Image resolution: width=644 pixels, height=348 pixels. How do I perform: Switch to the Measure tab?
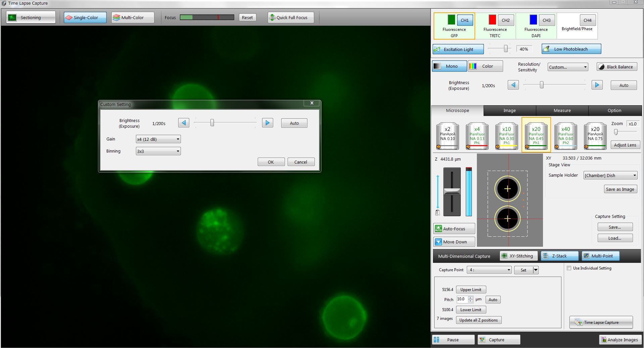[562, 110]
